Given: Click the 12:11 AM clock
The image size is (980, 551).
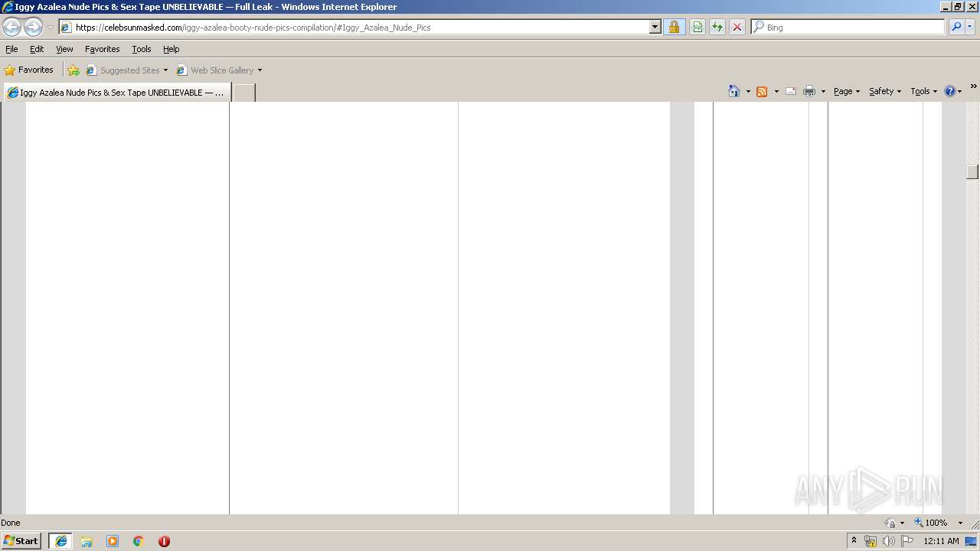Looking at the screenshot, I should (941, 541).
